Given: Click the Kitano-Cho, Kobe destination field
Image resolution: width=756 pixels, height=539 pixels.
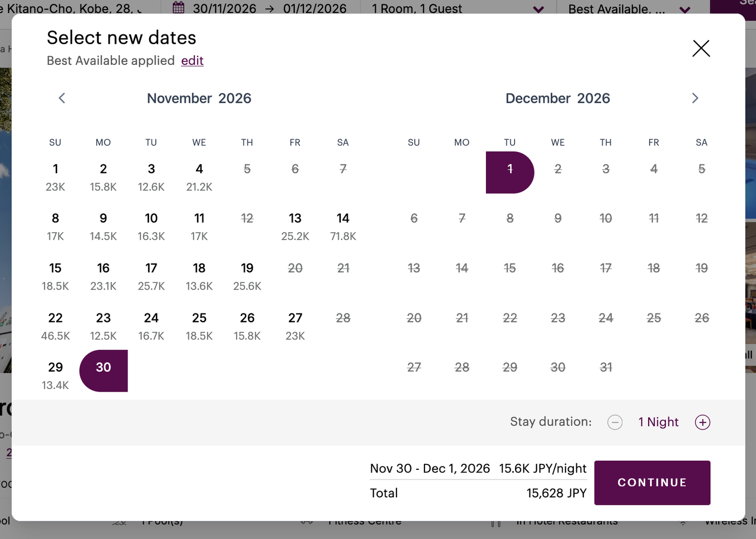Looking at the screenshot, I should [70, 8].
